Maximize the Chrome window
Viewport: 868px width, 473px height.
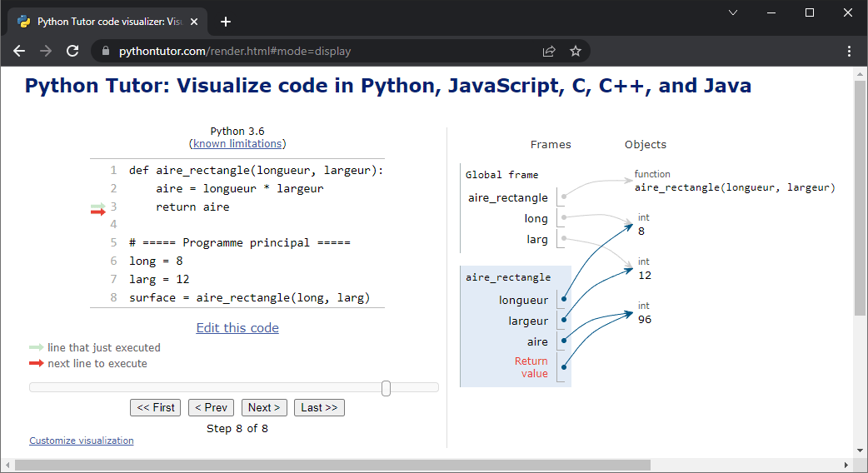click(810, 12)
